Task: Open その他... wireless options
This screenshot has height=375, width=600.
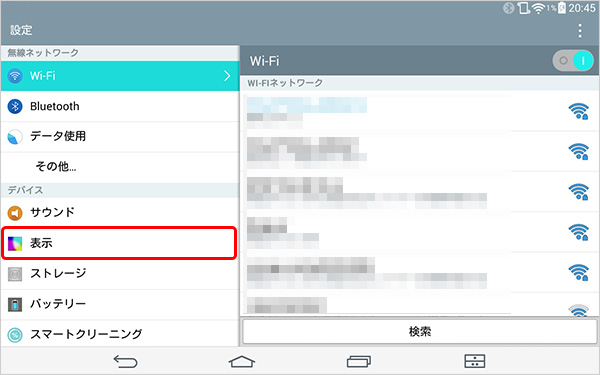Action: coord(120,167)
